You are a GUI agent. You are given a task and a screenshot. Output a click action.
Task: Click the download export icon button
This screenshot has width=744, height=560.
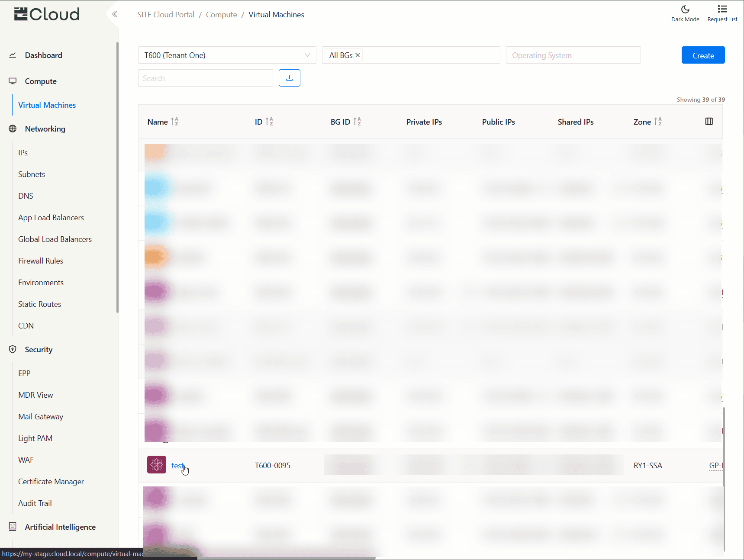tap(289, 78)
